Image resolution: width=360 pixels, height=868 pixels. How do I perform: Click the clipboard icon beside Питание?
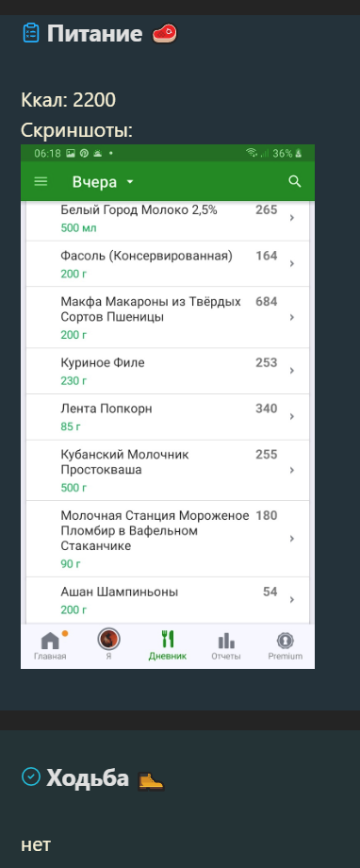[x=31, y=33]
